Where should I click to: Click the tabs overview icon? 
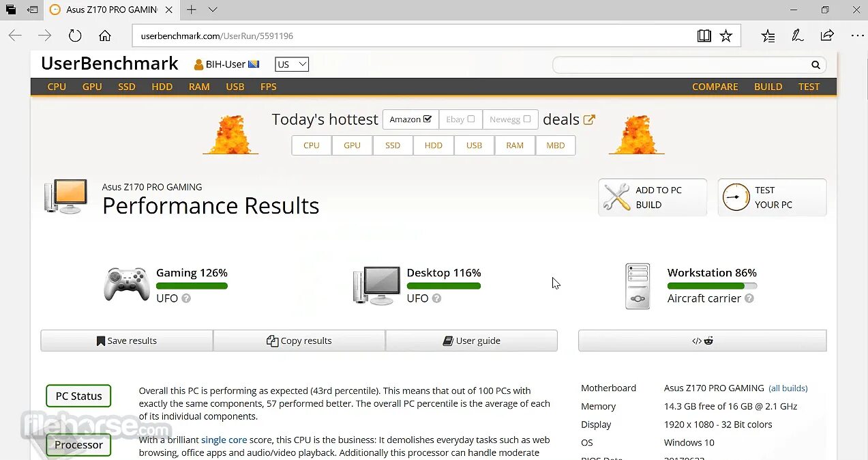click(x=11, y=10)
